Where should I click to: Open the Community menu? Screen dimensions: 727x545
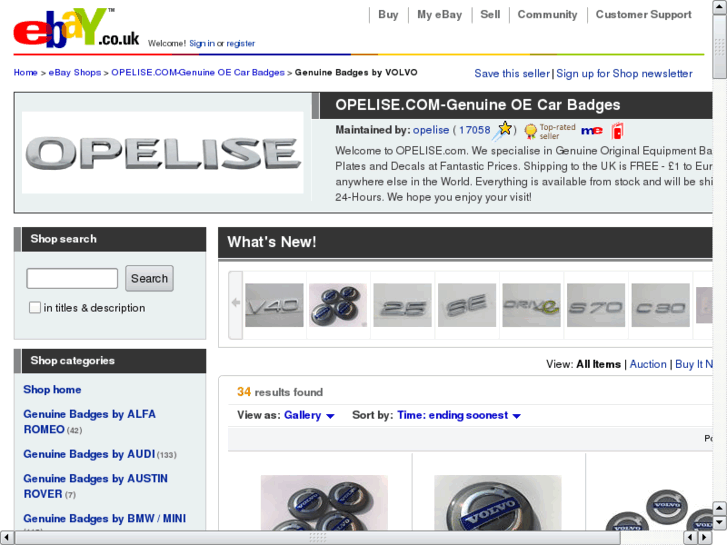(x=548, y=14)
